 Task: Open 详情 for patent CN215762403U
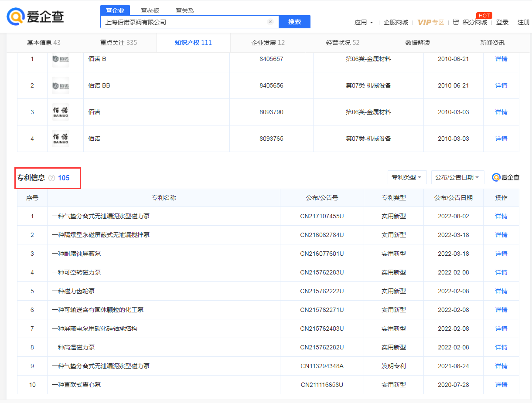click(x=501, y=328)
